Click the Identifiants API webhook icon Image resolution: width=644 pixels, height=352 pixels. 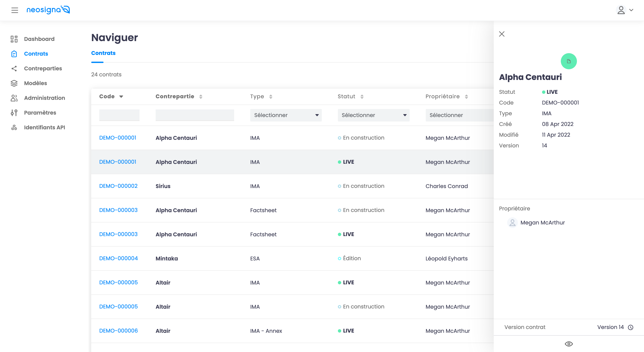(x=14, y=127)
